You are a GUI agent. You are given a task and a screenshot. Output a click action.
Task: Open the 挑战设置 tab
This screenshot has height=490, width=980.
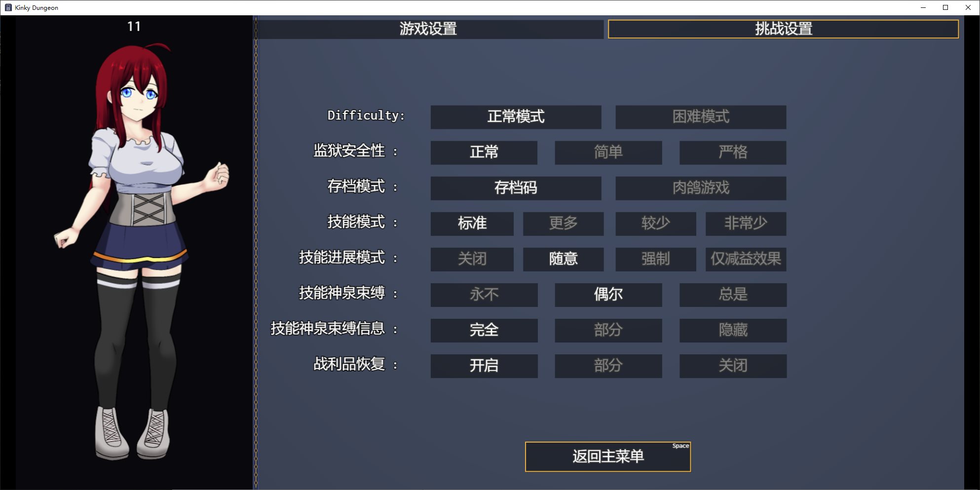[783, 29]
